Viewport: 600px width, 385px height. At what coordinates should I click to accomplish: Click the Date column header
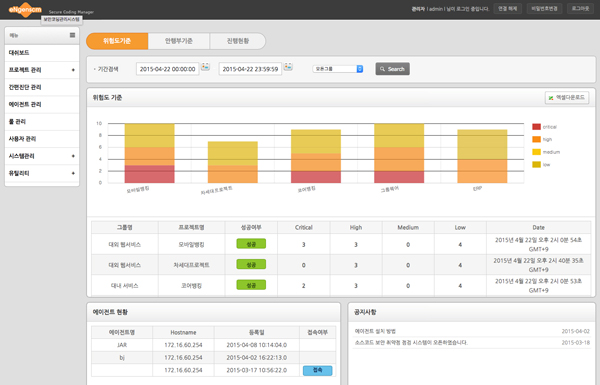[x=538, y=227]
